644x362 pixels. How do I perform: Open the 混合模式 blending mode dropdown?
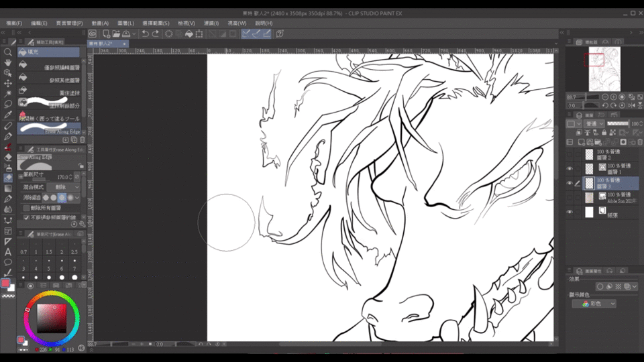(x=63, y=187)
